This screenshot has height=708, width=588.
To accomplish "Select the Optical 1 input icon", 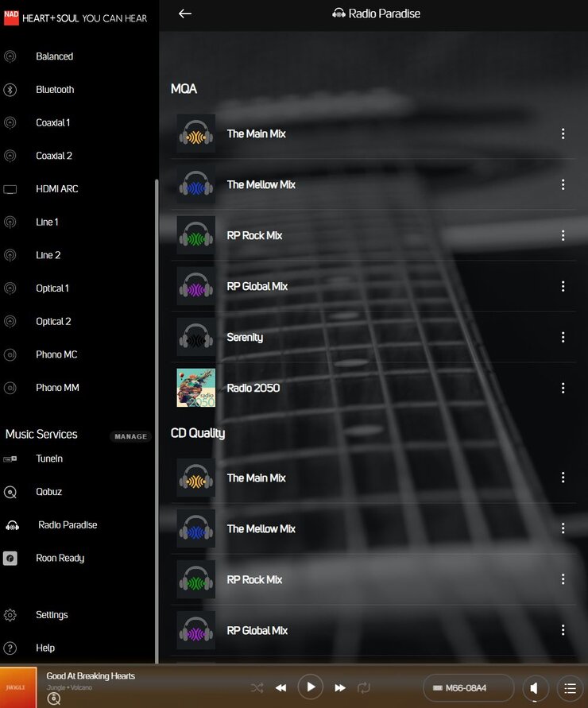I will [x=10, y=288].
